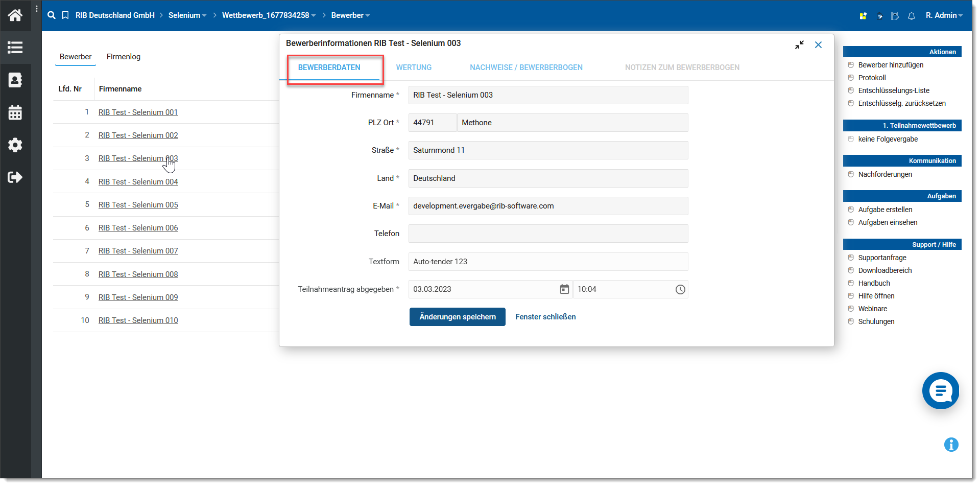Viewport: 980px width, 486px height.
Task: Open the RIB Test - Selenium 007 entry
Action: point(138,251)
